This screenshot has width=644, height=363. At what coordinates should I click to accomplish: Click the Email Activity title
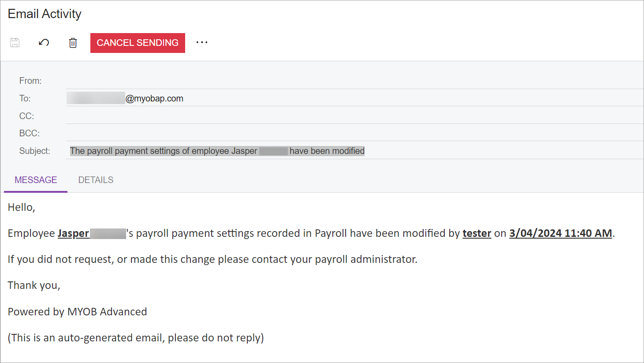pyautogui.click(x=44, y=14)
